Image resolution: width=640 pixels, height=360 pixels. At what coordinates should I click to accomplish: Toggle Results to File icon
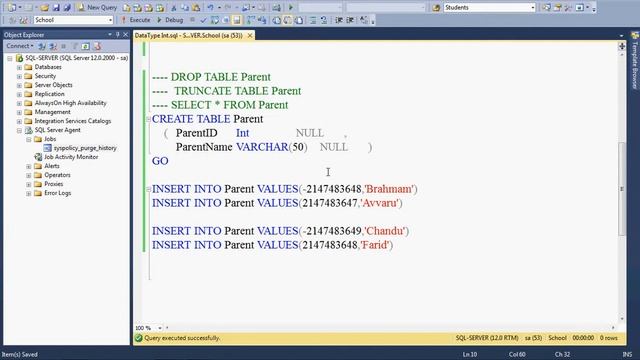tap(299, 20)
